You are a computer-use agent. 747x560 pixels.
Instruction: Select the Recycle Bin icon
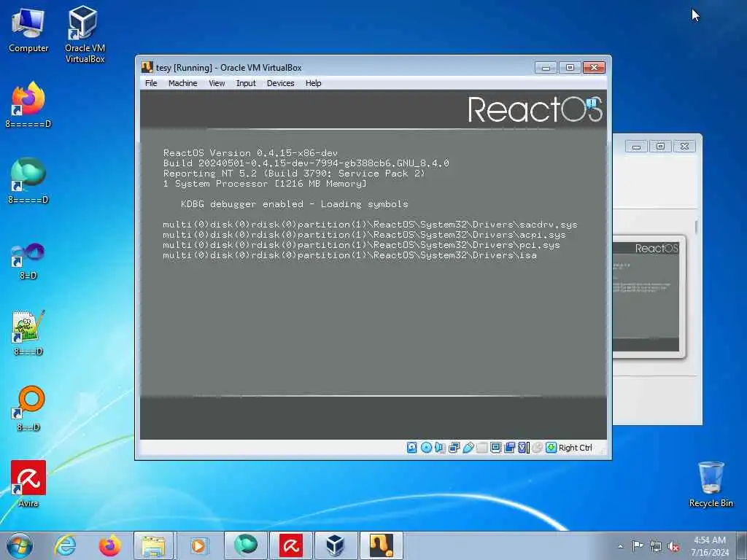coord(711,484)
